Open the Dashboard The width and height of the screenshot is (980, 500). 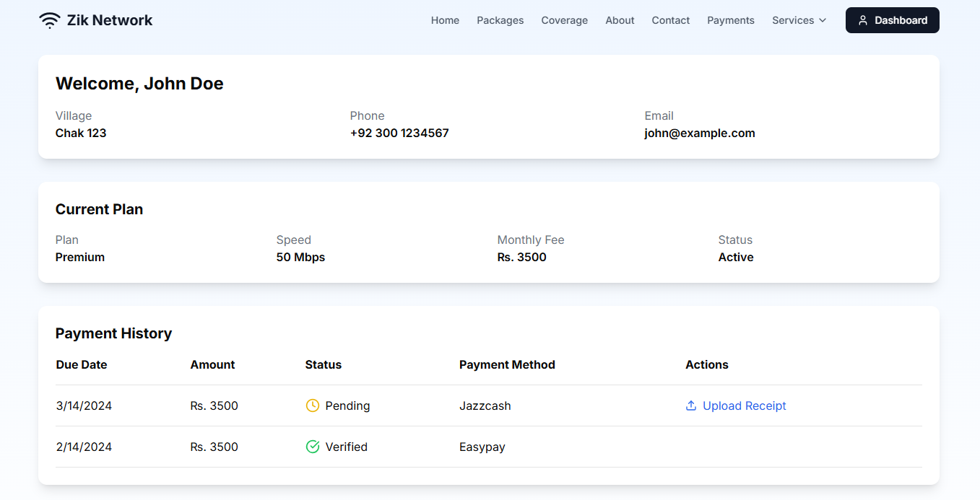pos(892,20)
